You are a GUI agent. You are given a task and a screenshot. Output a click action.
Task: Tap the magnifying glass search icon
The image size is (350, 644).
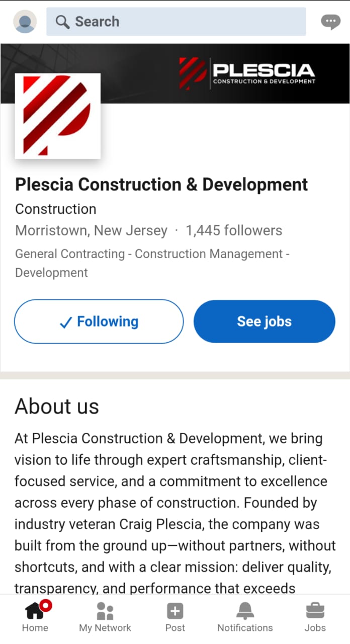pyautogui.click(x=62, y=22)
